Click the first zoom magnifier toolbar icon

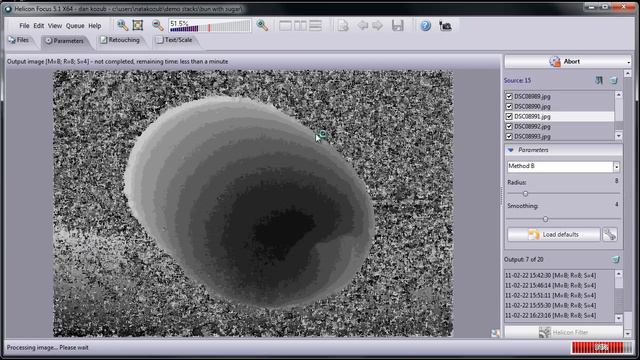click(x=122, y=25)
